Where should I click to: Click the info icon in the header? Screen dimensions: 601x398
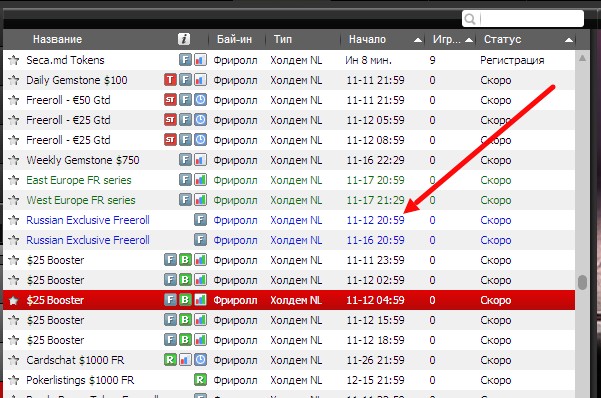point(184,39)
